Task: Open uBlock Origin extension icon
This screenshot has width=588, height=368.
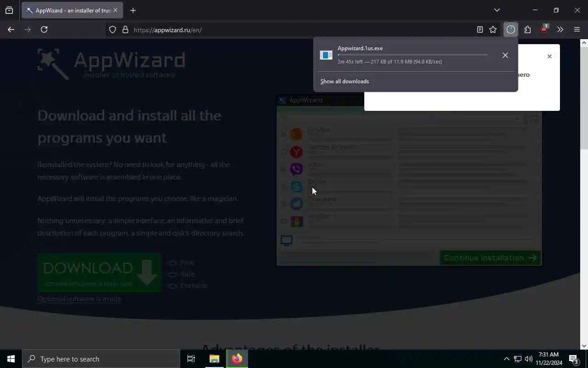Action: click(544, 29)
